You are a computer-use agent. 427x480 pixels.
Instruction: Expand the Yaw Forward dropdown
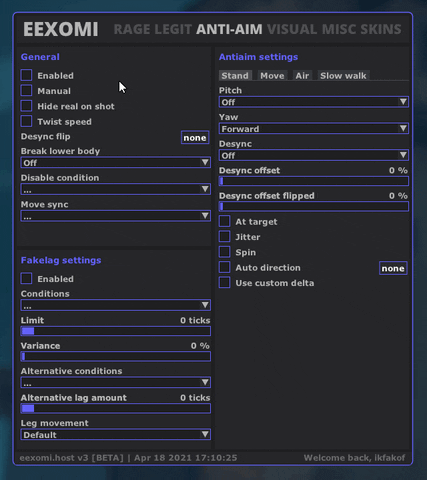coord(314,129)
